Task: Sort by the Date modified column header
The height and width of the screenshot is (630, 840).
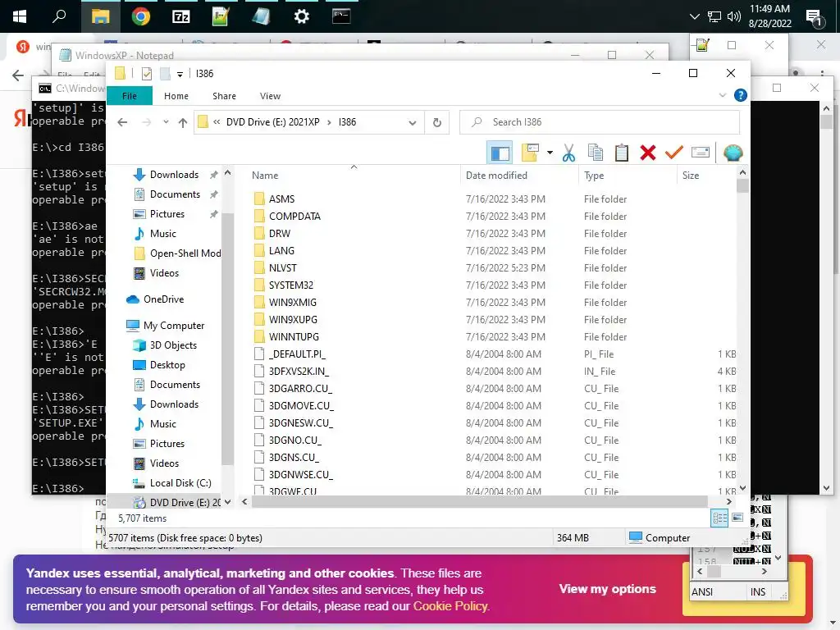Action: click(496, 176)
